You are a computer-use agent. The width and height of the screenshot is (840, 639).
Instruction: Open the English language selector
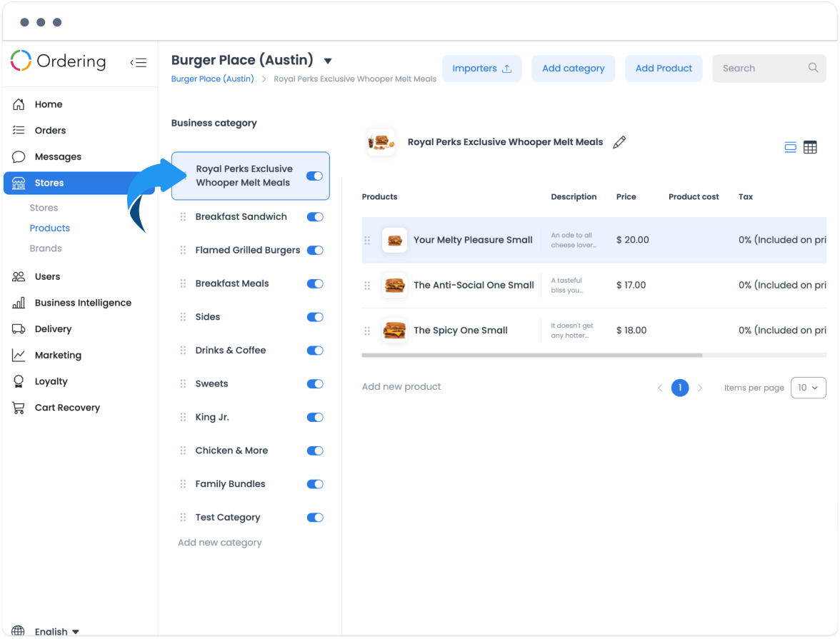coord(57,631)
